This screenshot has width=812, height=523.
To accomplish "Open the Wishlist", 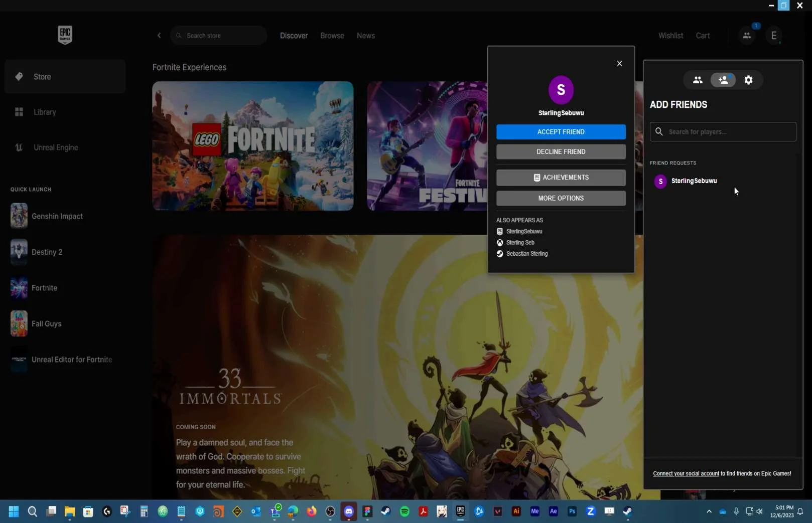I will point(670,36).
